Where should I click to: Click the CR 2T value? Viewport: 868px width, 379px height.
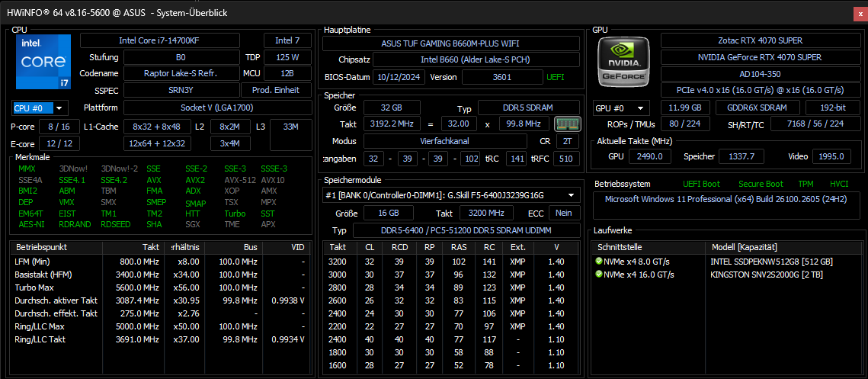(568, 141)
